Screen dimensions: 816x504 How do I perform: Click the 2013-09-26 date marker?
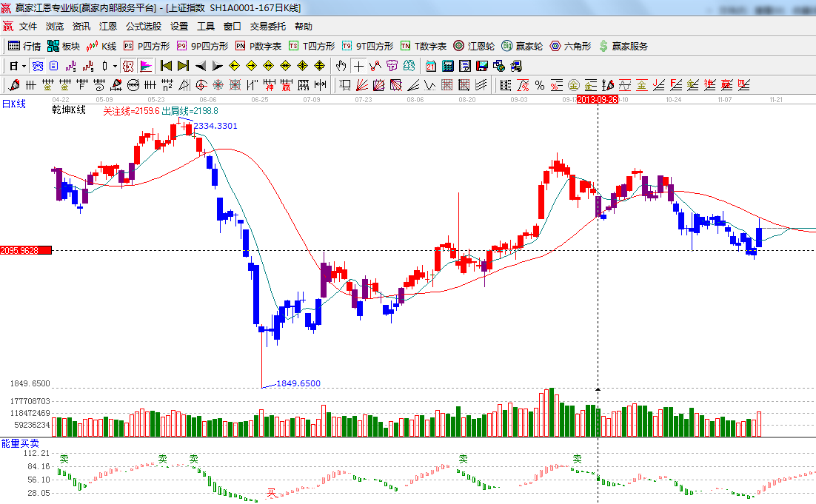(x=597, y=98)
